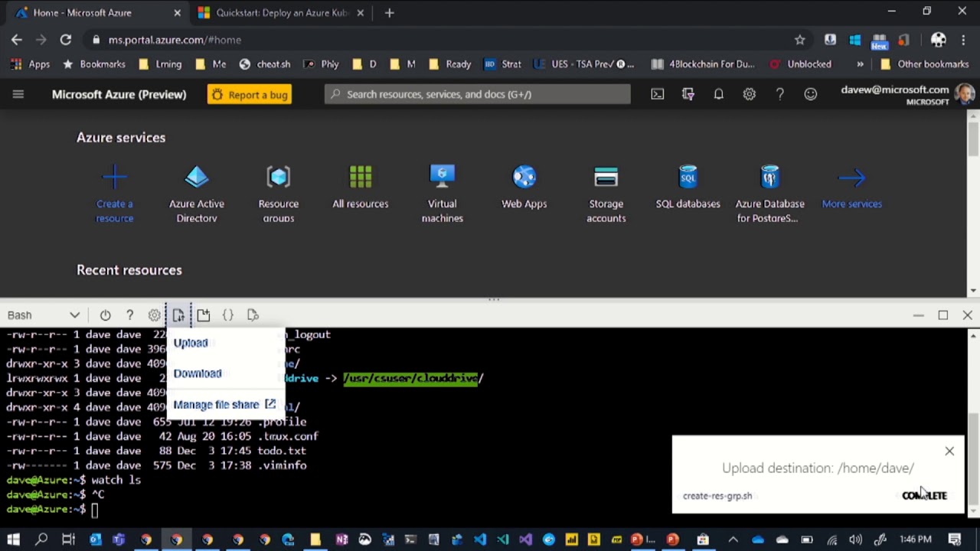Viewport: 980px width, 551px height.
Task: Open Notifications bell in portal header
Action: [719, 94]
